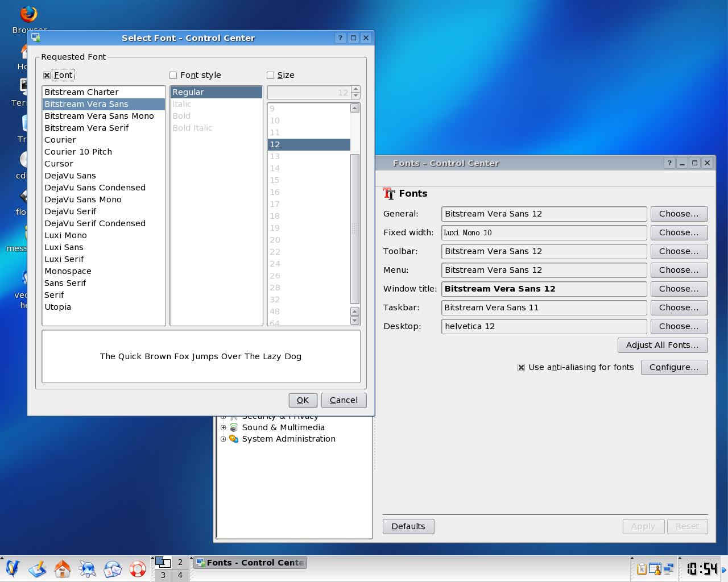Click Choose... for the Fixed width font
728x582 pixels.
(679, 232)
